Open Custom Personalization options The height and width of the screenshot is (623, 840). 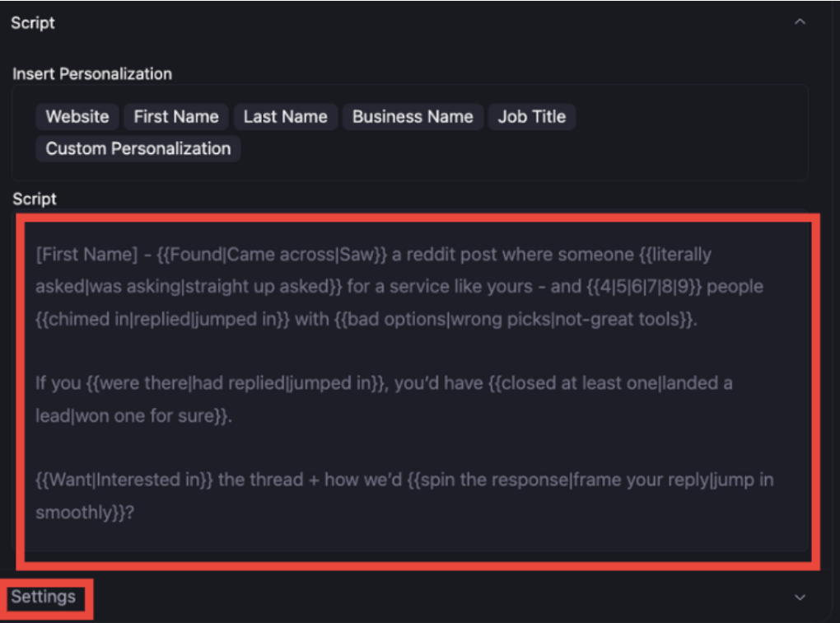coord(137,148)
